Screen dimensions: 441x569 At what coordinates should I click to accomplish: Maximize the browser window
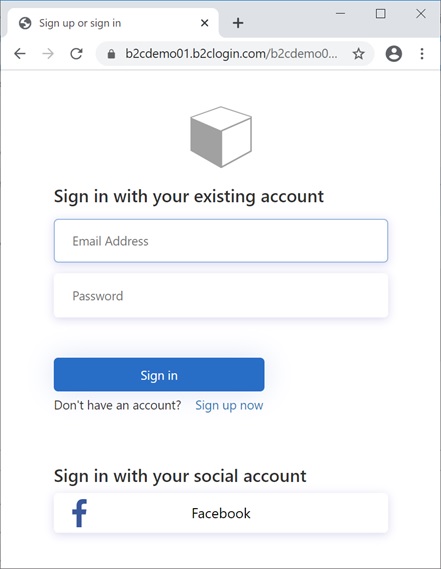click(380, 14)
